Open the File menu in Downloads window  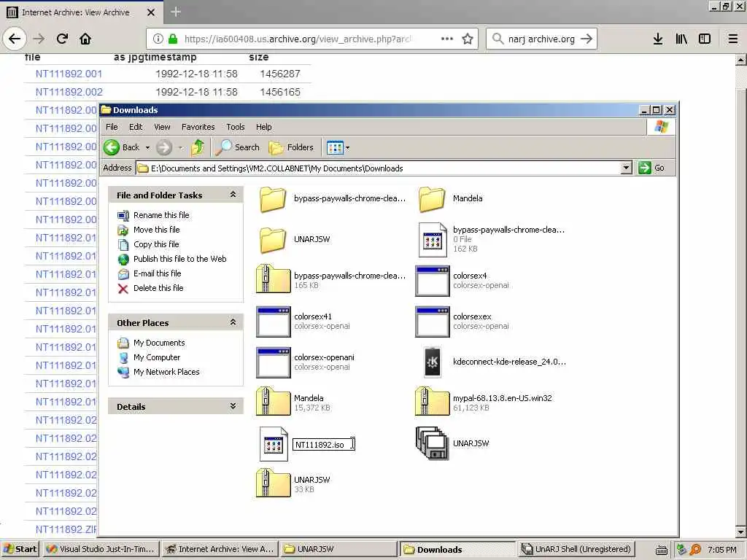pos(112,127)
